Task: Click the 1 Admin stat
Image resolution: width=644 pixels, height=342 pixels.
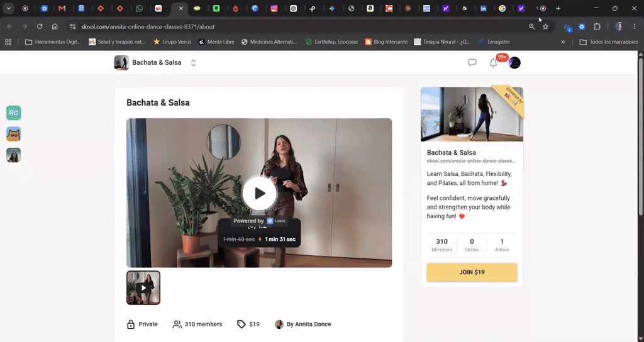Action: [x=502, y=245]
